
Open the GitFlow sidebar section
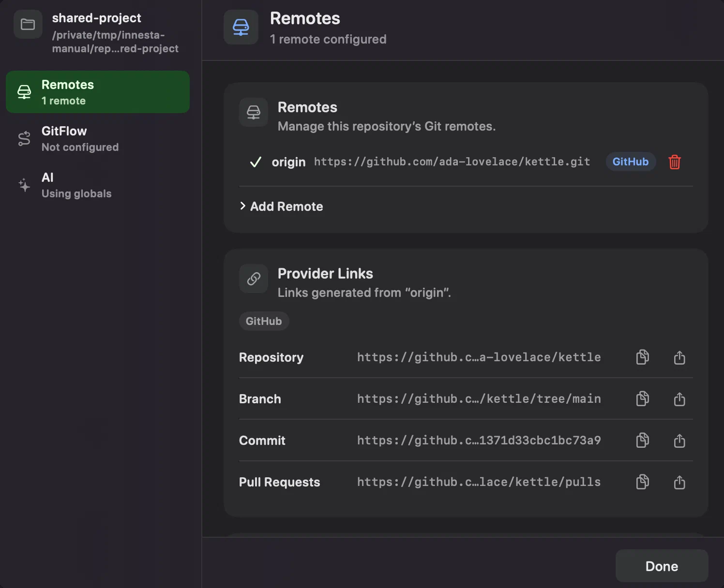click(x=98, y=139)
